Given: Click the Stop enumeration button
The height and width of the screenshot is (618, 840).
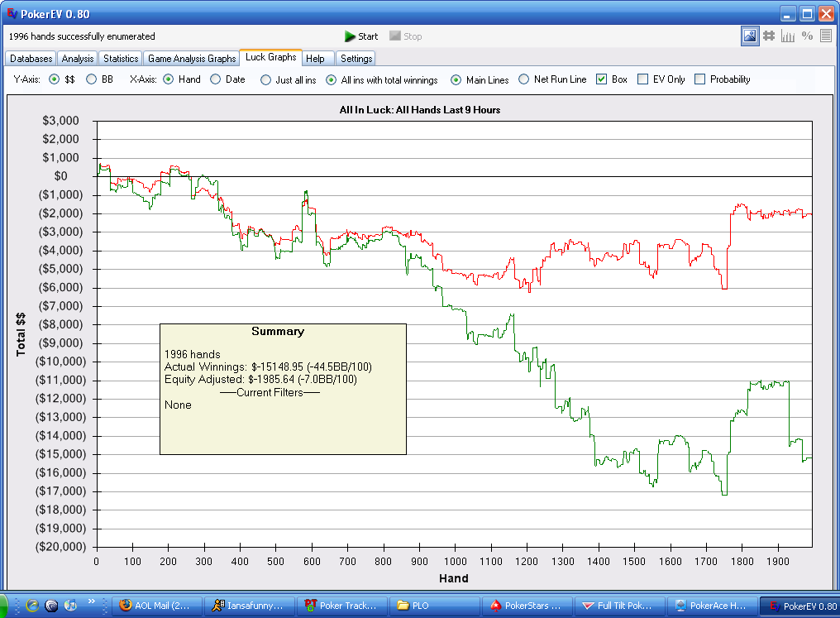Looking at the screenshot, I should point(405,36).
